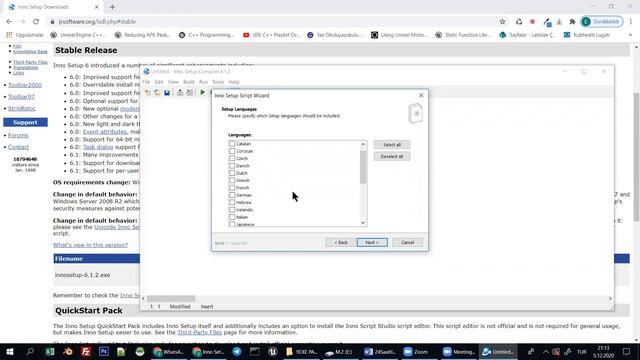Open Photoshop from the taskbar
This screenshot has width=640, height=360.
pyautogui.click(x=104, y=351)
